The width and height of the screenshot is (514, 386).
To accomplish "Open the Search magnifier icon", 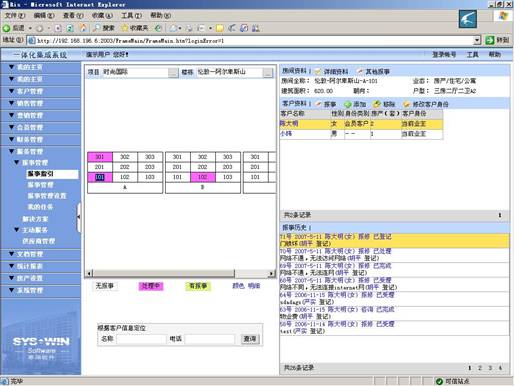I will pyautogui.click(x=97, y=28).
